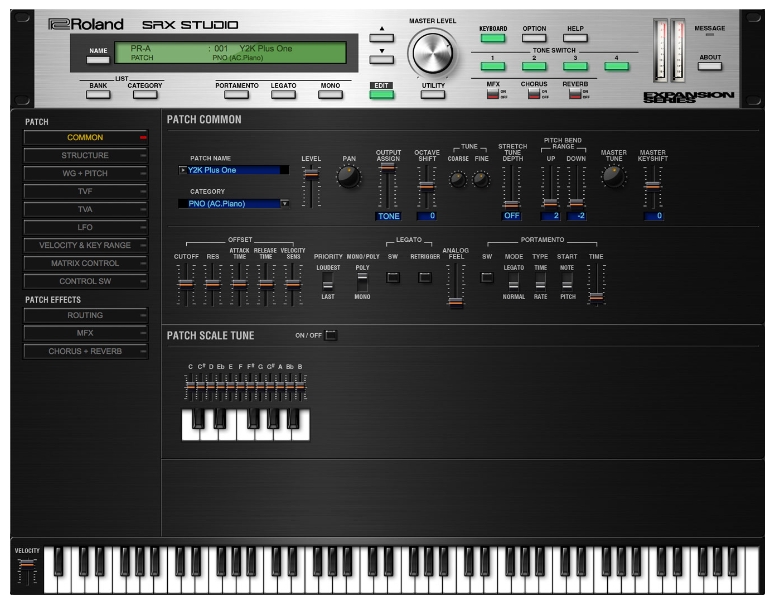Click the OCTAVE SHIFT slider
Viewport: 771px width, 603px height.
click(x=426, y=186)
